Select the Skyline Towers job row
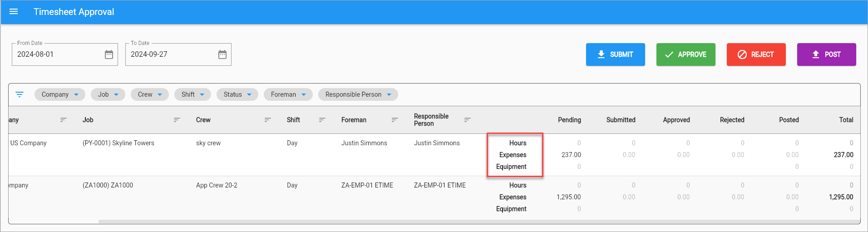Viewport: 868px width, 232px height. coord(434,155)
